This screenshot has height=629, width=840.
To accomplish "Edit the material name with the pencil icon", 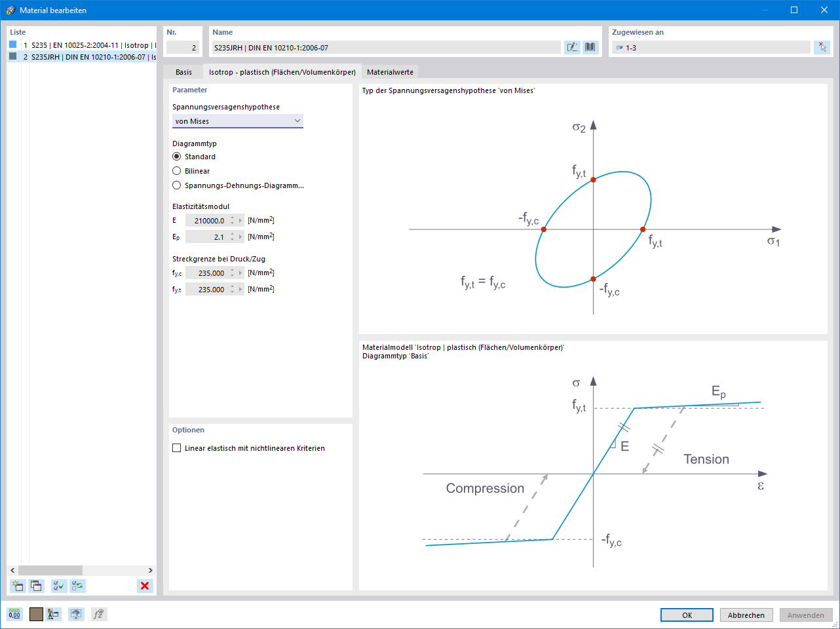I will pyautogui.click(x=573, y=47).
